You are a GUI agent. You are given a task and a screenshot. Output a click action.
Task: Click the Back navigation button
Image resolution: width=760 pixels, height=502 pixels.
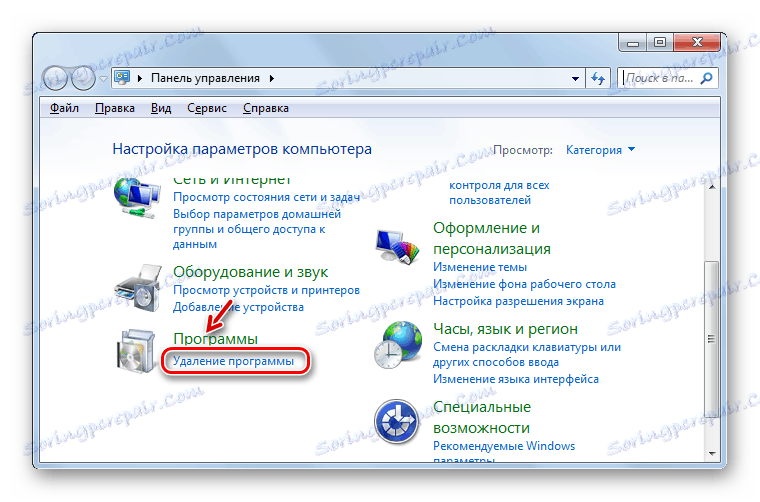click(55, 78)
